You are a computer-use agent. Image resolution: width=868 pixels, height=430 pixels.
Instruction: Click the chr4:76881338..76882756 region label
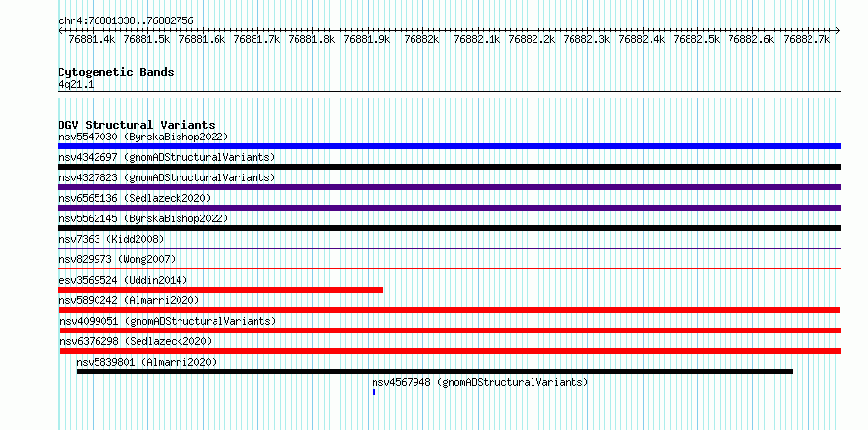[x=126, y=20]
